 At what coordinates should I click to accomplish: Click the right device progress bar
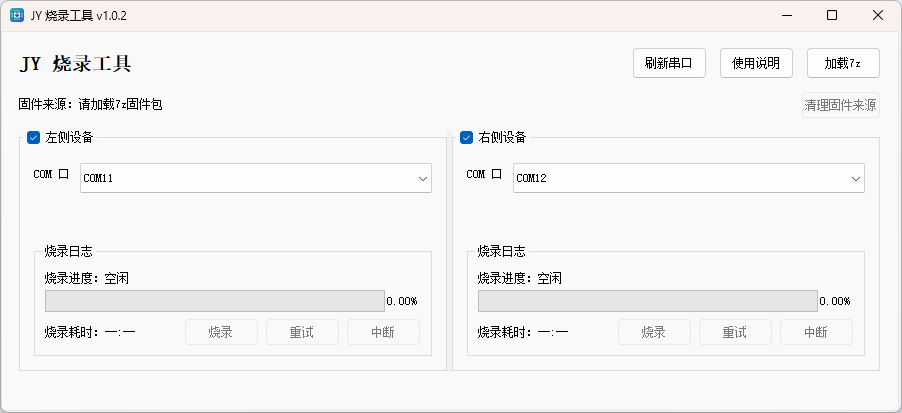(x=648, y=301)
